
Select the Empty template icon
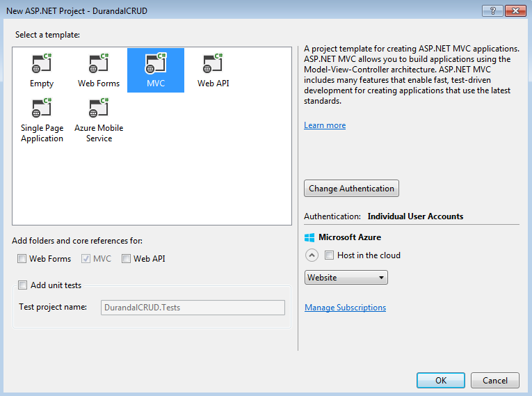(x=42, y=63)
